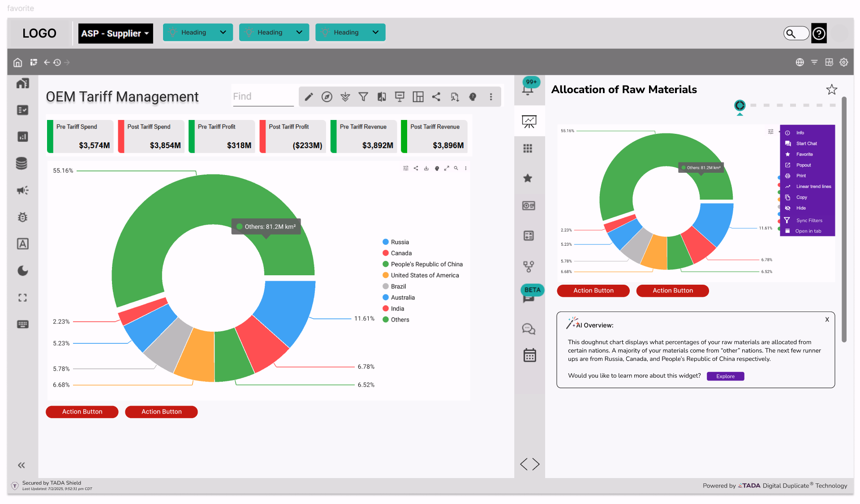Click the PDF export icon
This screenshot has width=860, height=504.
[x=455, y=97]
